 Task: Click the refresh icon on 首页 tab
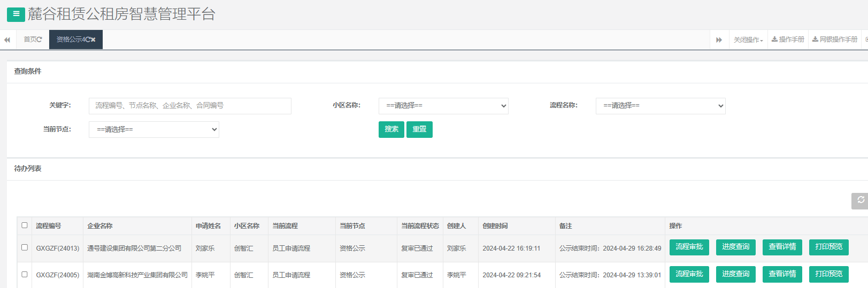(x=40, y=40)
